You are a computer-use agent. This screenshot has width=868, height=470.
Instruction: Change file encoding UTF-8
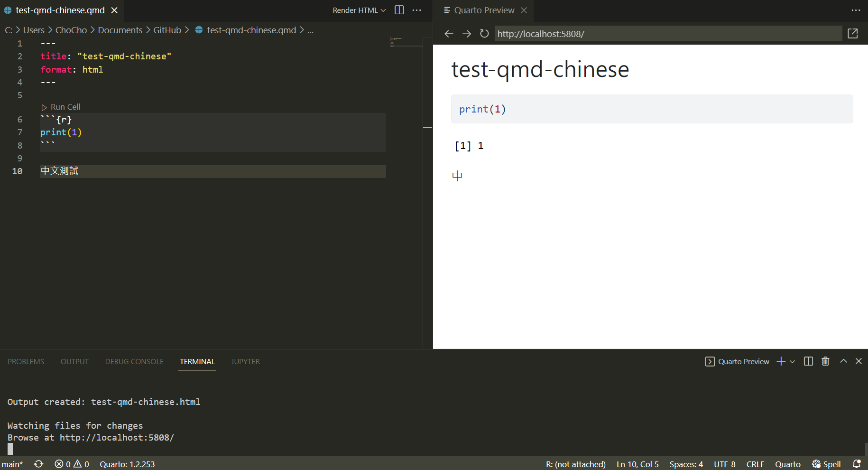pyautogui.click(x=725, y=464)
